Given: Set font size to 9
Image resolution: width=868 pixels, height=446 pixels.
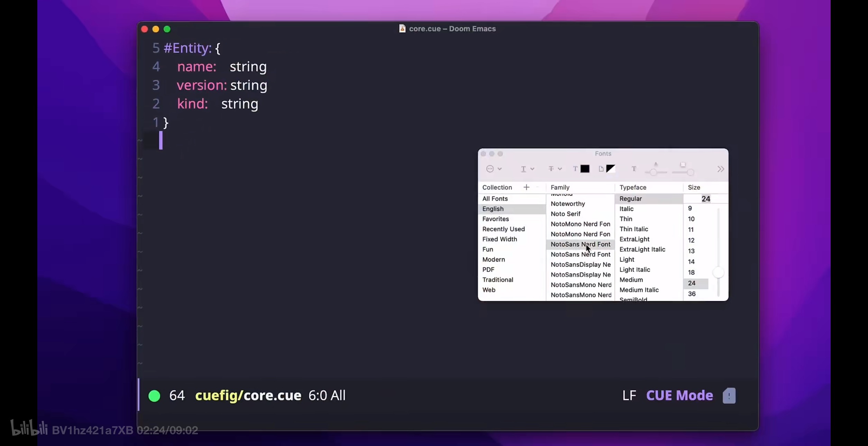Looking at the screenshot, I should point(696,208).
